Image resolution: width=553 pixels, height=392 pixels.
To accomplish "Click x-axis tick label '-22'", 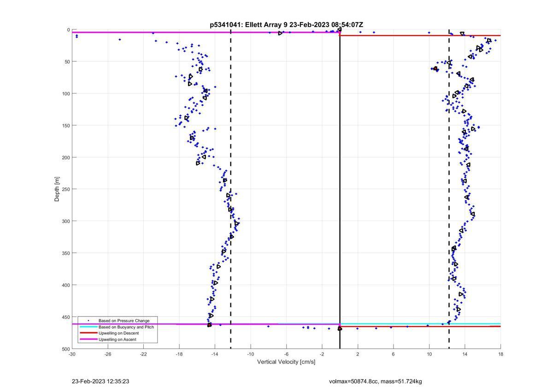I will [x=143, y=354].
